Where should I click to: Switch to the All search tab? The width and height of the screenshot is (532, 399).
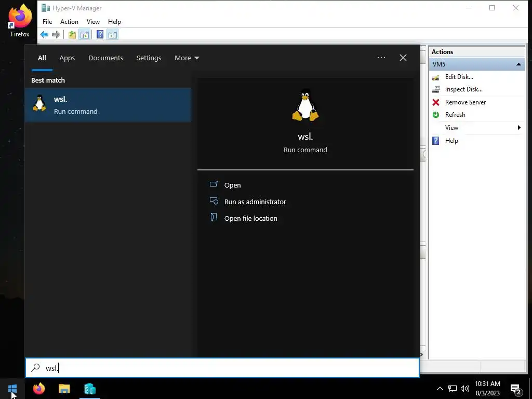click(x=42, y=58)
